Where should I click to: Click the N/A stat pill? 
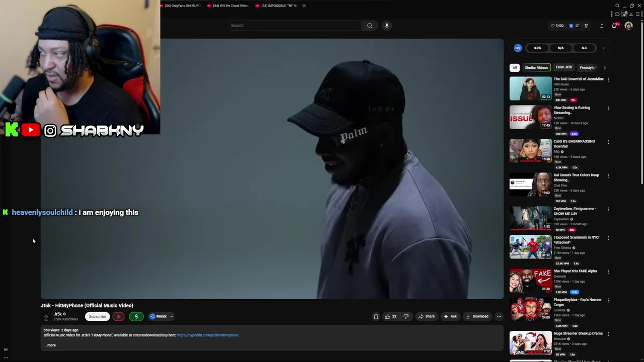[560, 48]
